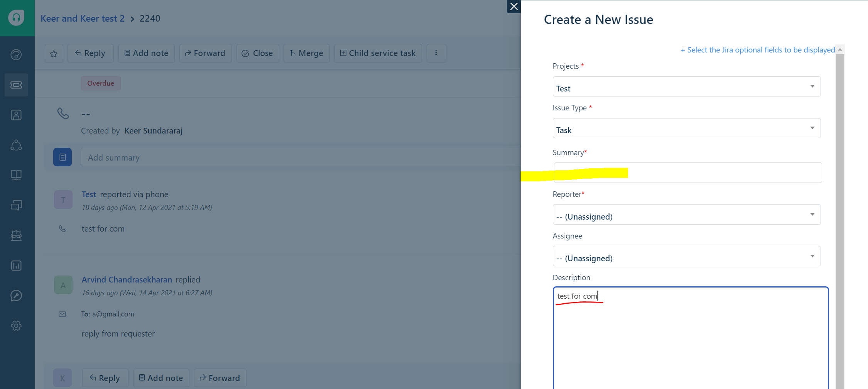Click the Description text area

coord(691,338)
